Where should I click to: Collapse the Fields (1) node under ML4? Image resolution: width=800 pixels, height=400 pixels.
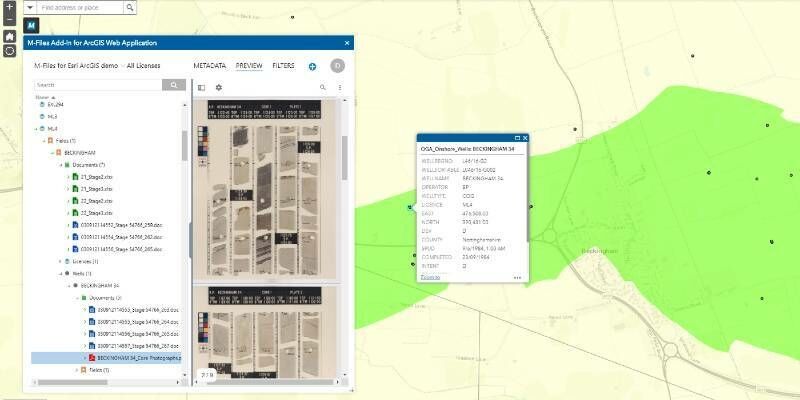pos(44,141)
